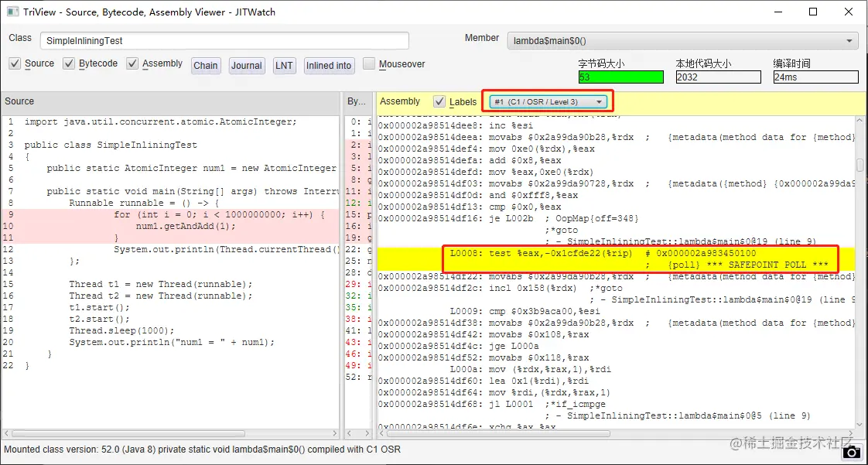Click the Inlined into button
Image resolution: width=868 pixels, height=465 pixels.
pos(329,65)
